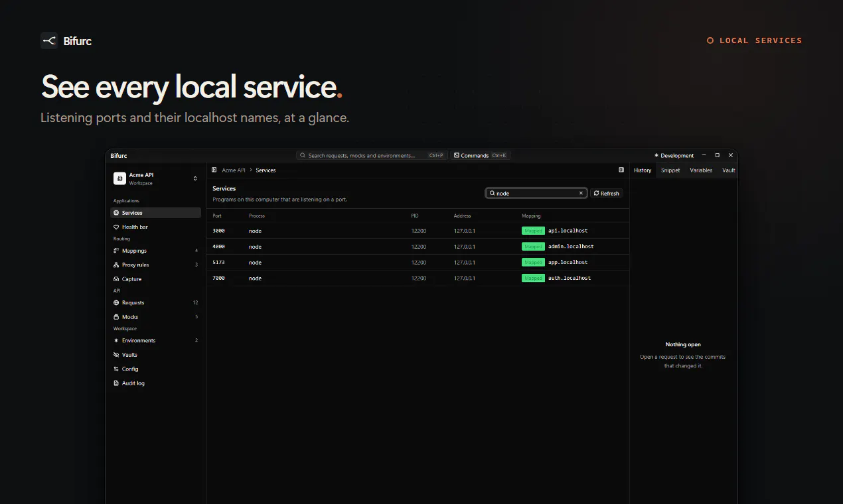Focus the search requests, mocks and environments field

pos(372,156)
